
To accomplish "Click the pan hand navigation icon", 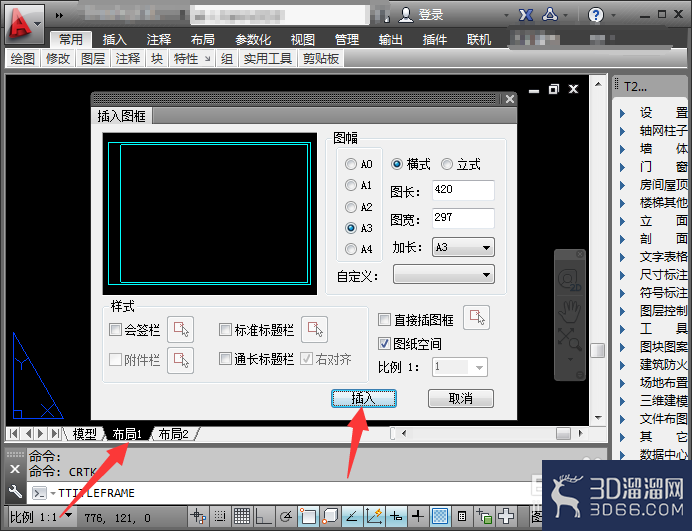I will 569,311.
